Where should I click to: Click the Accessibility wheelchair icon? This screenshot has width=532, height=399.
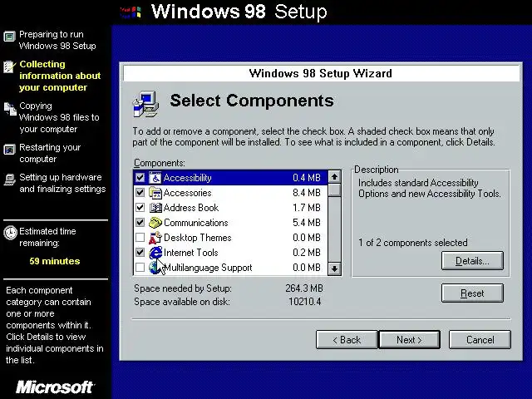(x=155, y=178)
